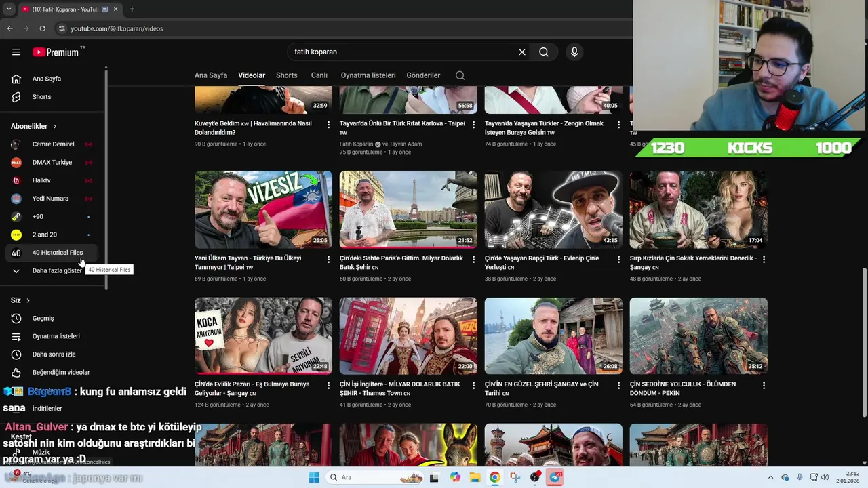868x488 pixels.
Task: Open more options for 'Çin'deki Sahte Paris'e Gittim' video
Action: 474,259
